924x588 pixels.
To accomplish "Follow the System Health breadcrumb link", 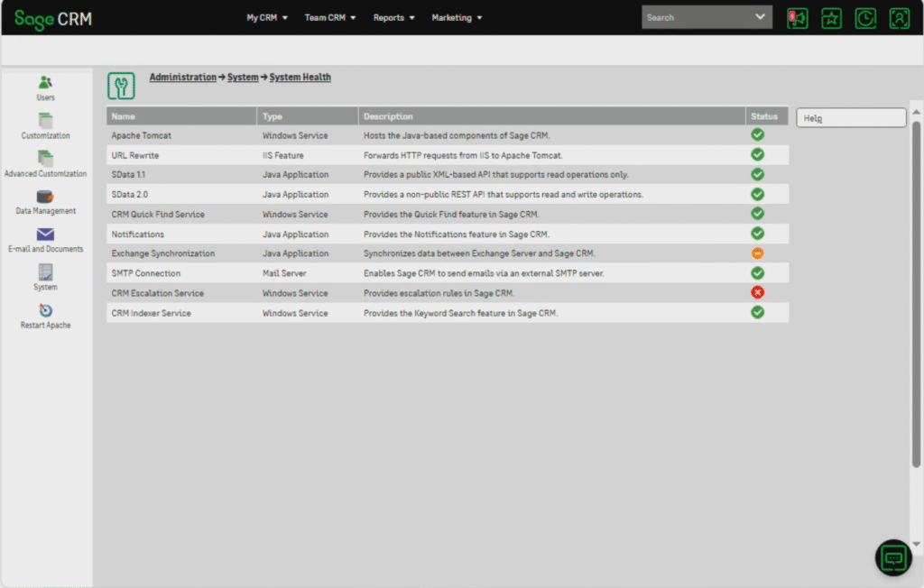I will pos(300,78).
